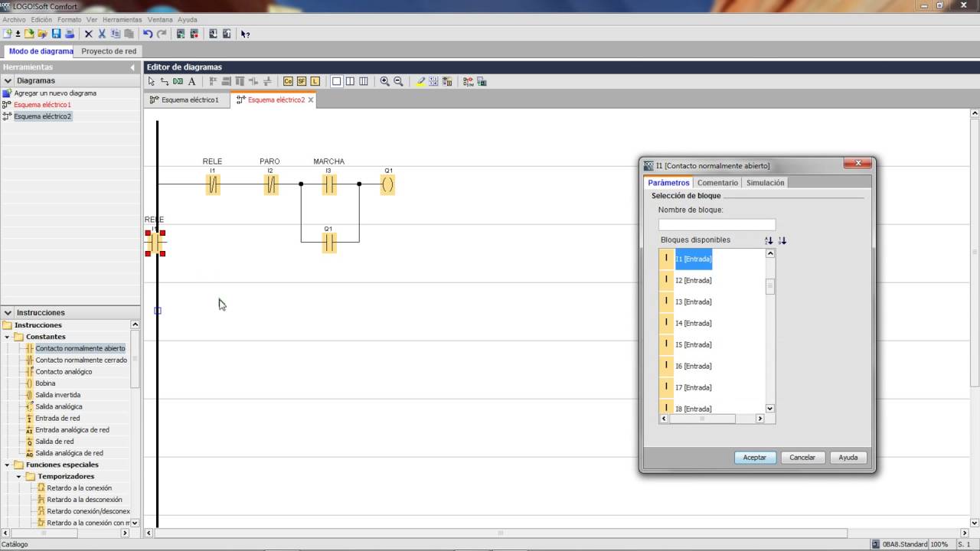Click Aceptar button in the dialog
The width and height of the screenshot is (980, 551).
coord(755,458)
